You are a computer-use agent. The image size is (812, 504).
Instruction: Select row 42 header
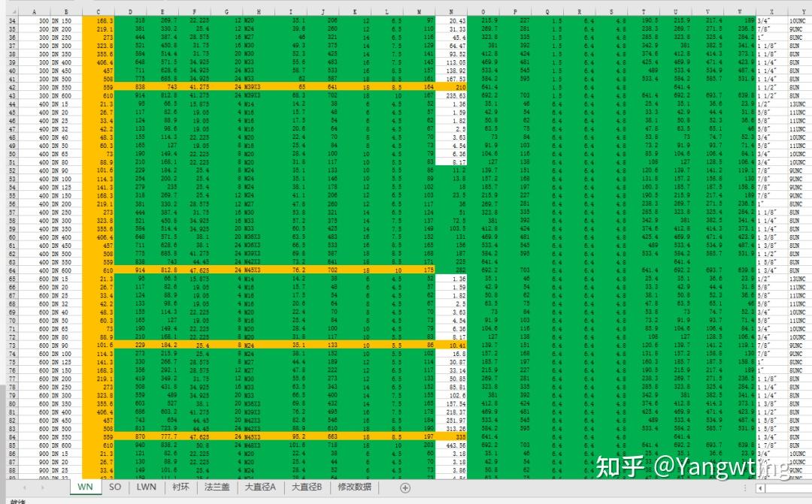tap(13, 87)
